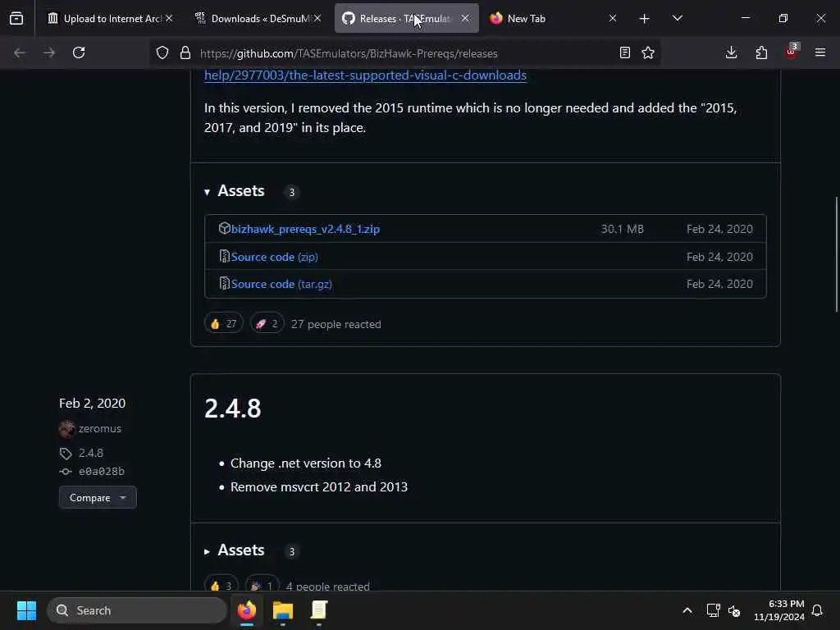Switch to the New Tab tab
Image resolution: width=840 pixels, height=630 pixels.
[554, 19]
